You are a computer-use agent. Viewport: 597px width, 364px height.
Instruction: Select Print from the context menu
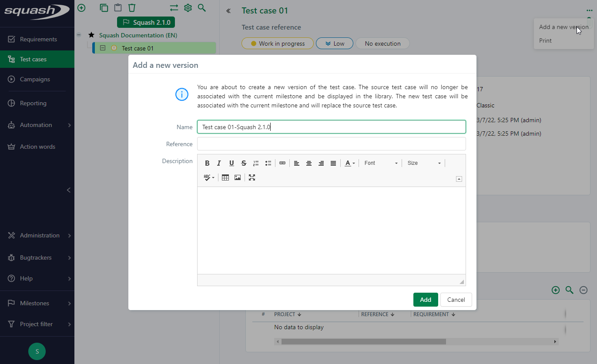pyautogui.click(x=545, y=40)
